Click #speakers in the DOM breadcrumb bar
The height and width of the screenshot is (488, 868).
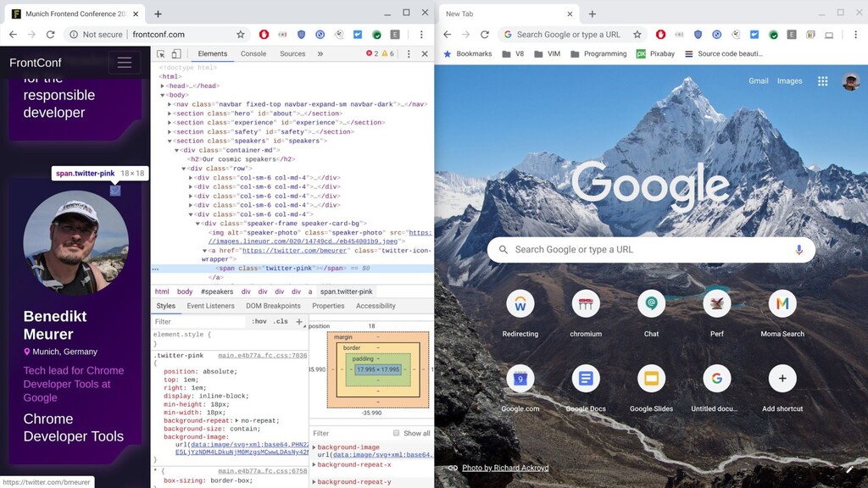pos(217,291)
